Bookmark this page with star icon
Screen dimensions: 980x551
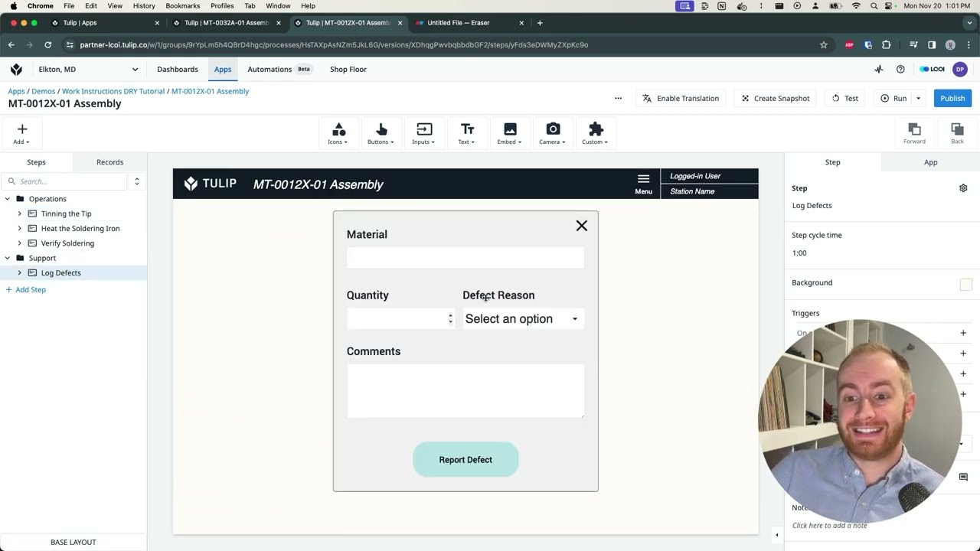click(824, 44)
